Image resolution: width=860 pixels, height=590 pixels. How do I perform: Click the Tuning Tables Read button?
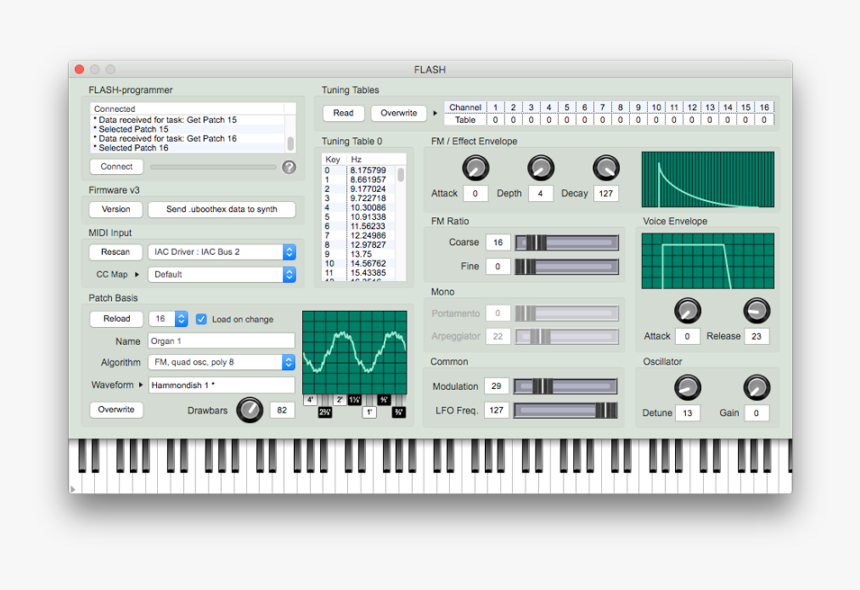[x=343, y=113]
